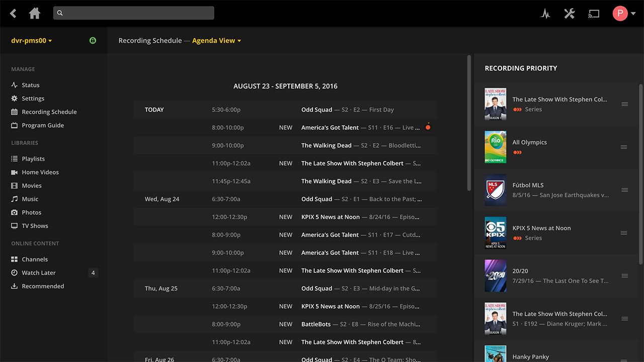Viewport: 644px width, 362px height.
Task: Grab the reorder handle for first Late Show
Action: tap(624, 104)
